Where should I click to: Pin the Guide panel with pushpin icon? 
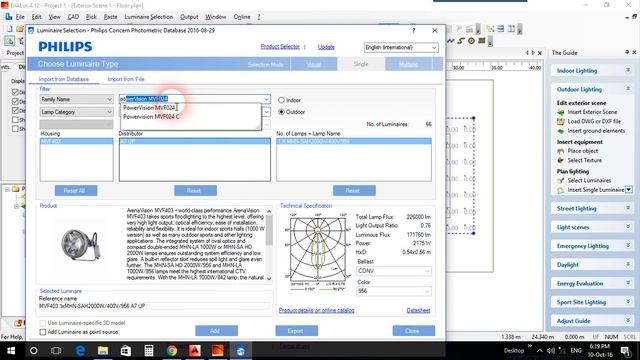627,52
